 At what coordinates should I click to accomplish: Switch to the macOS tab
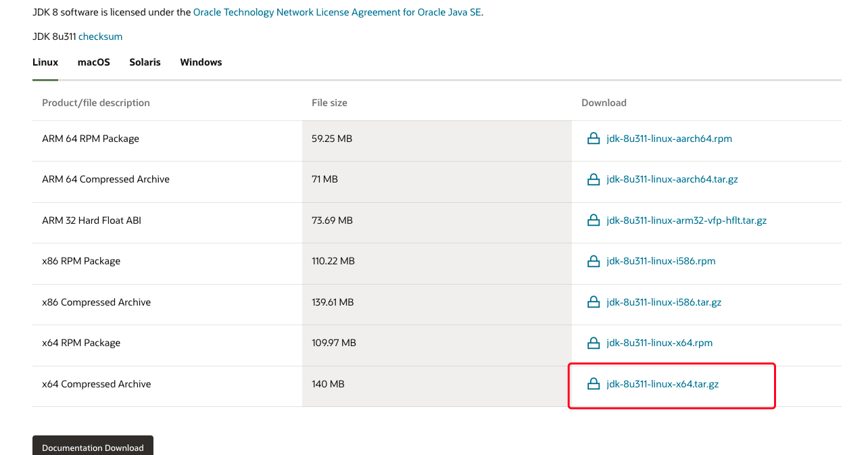pos(93,62)
